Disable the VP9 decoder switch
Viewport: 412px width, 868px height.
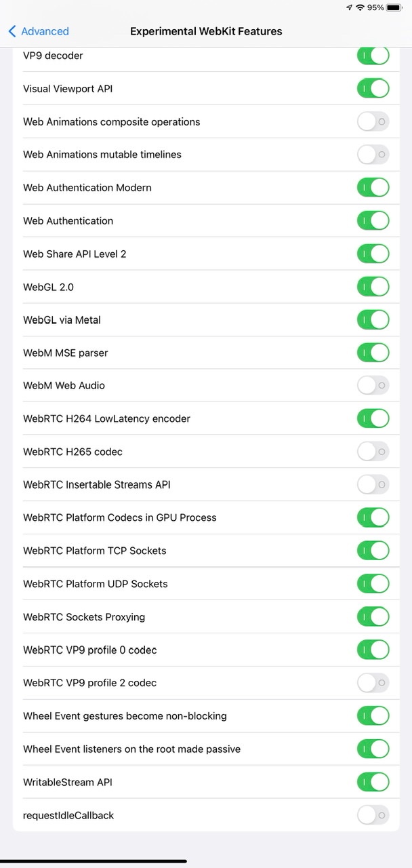373,56
